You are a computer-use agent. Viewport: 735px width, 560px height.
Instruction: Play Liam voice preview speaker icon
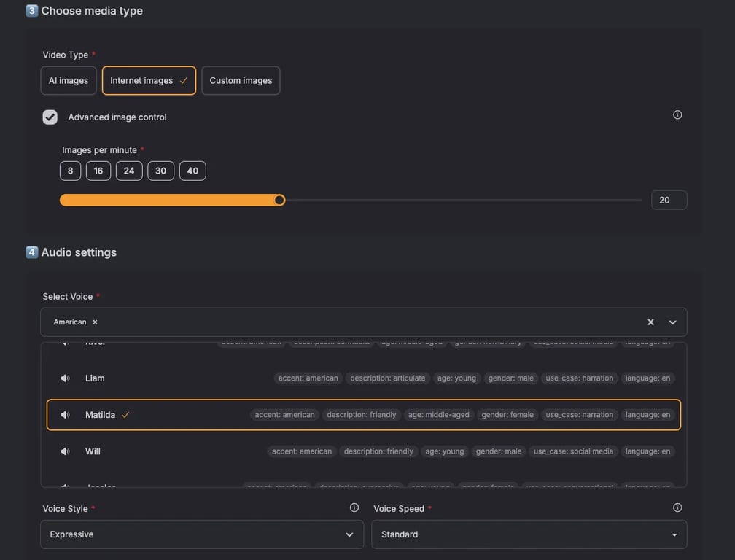click(x=66, y=378)
